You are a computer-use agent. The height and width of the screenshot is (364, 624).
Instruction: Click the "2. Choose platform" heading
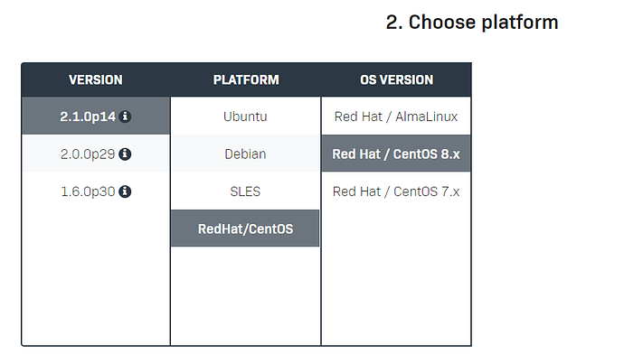tap(472, 23)
